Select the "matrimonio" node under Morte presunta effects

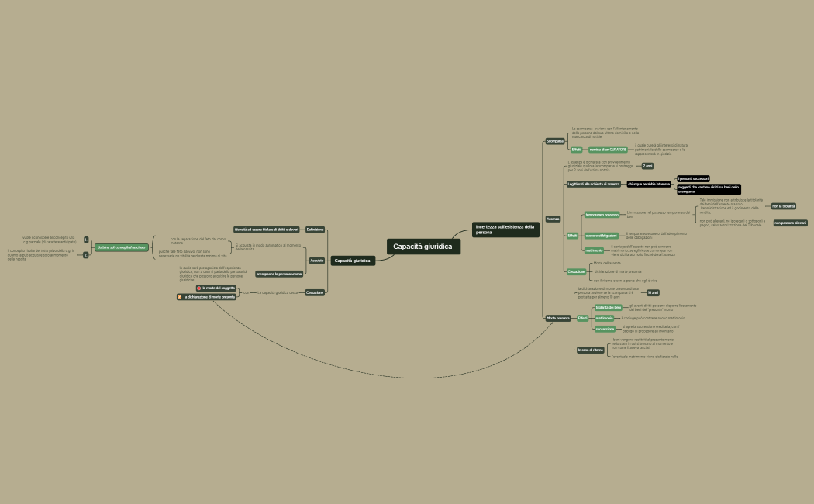click(x=605, y=318)
